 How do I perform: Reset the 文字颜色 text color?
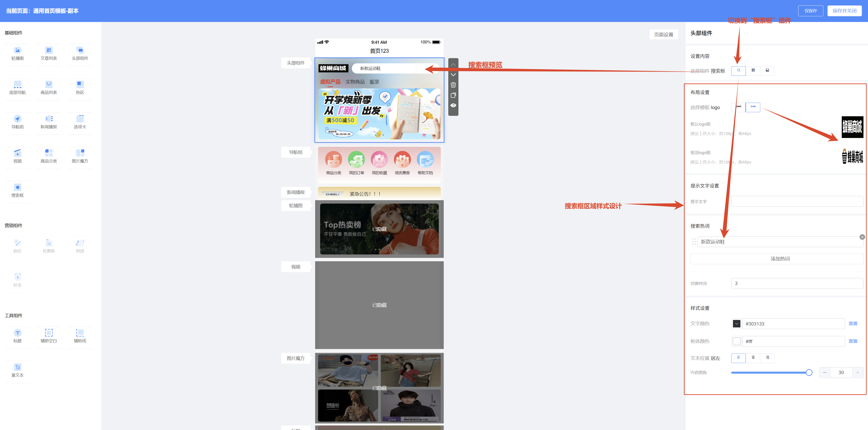pos(853,324)
